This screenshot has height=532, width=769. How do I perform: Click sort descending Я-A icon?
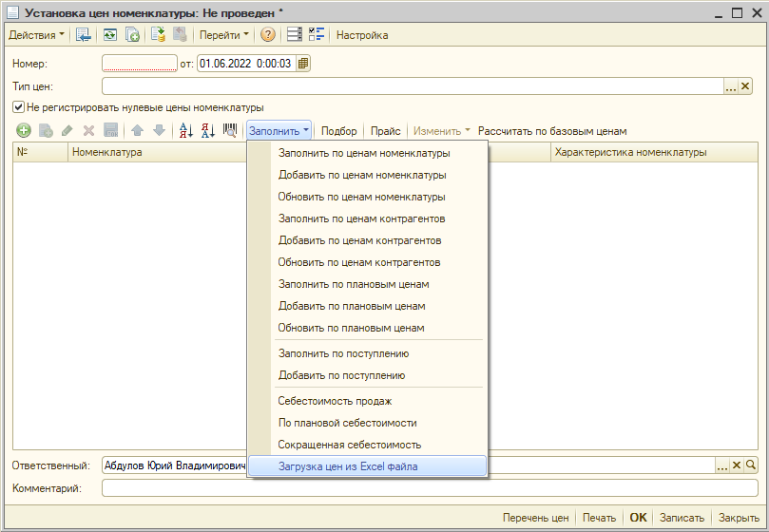208,130
